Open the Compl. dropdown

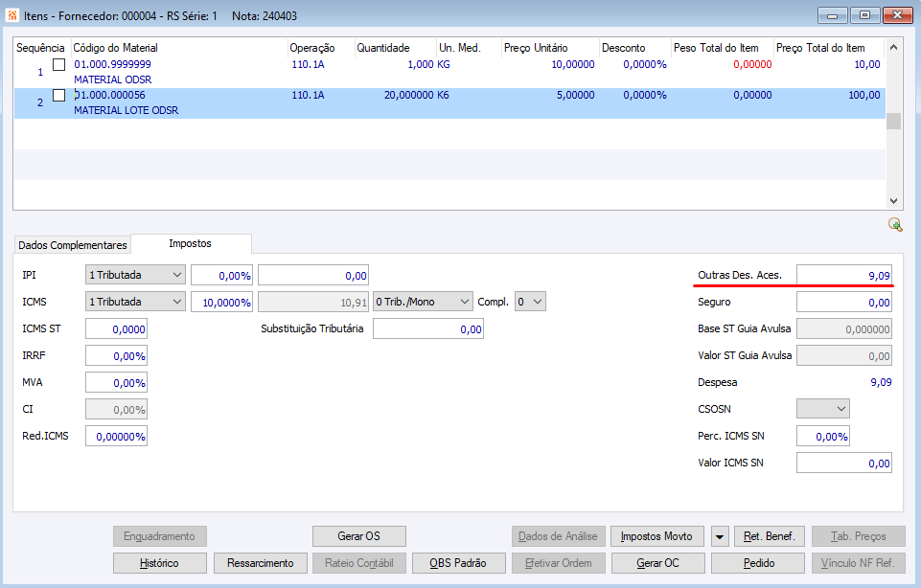530,302
